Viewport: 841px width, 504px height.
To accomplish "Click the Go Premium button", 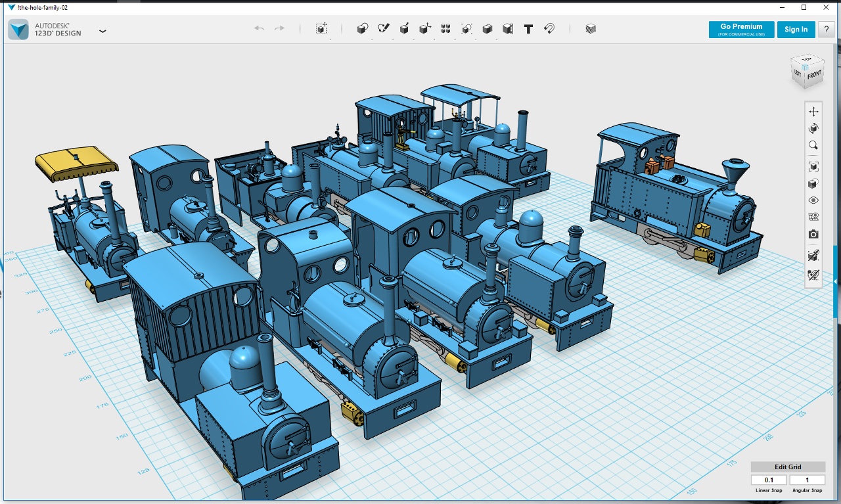I will pyautogui.click(x=741, y=30).
